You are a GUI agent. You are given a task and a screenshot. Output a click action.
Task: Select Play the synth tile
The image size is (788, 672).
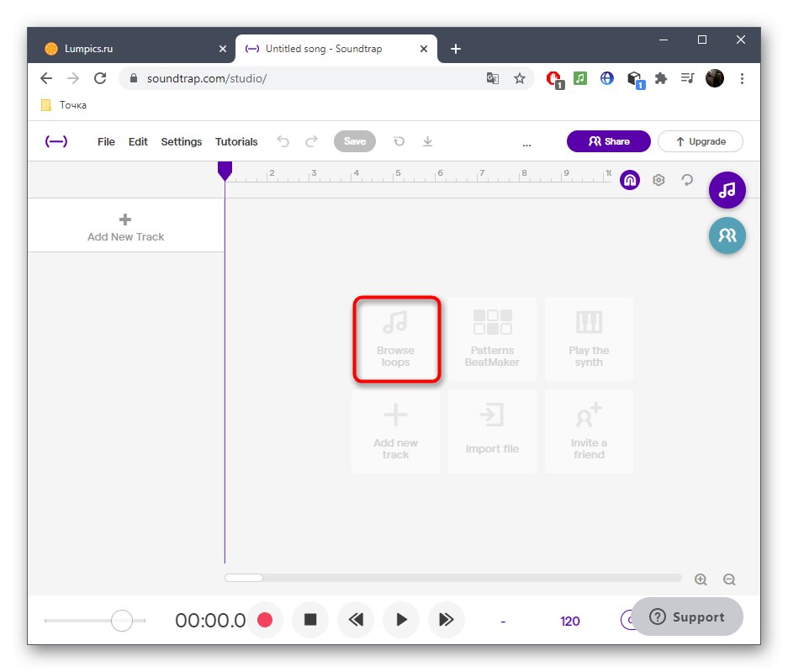(x=589, y=339)
